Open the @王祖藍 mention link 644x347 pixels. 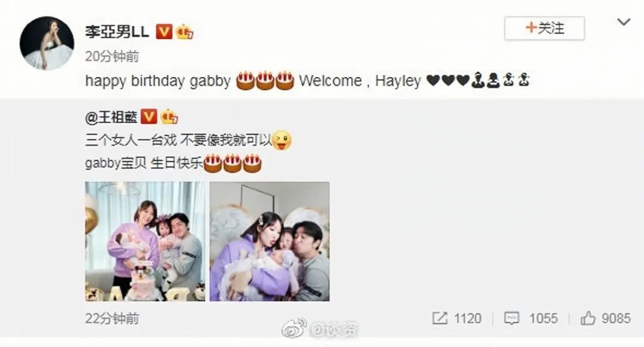pos(112,117)
